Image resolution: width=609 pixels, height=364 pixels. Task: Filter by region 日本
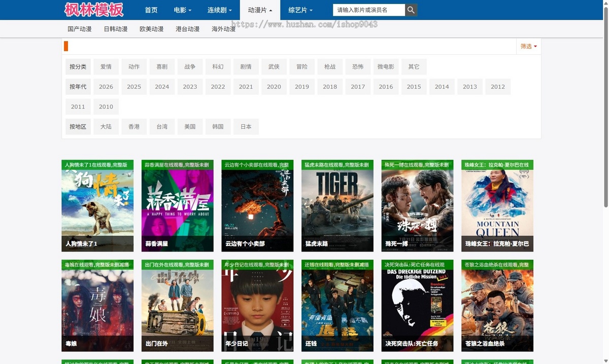246,127
